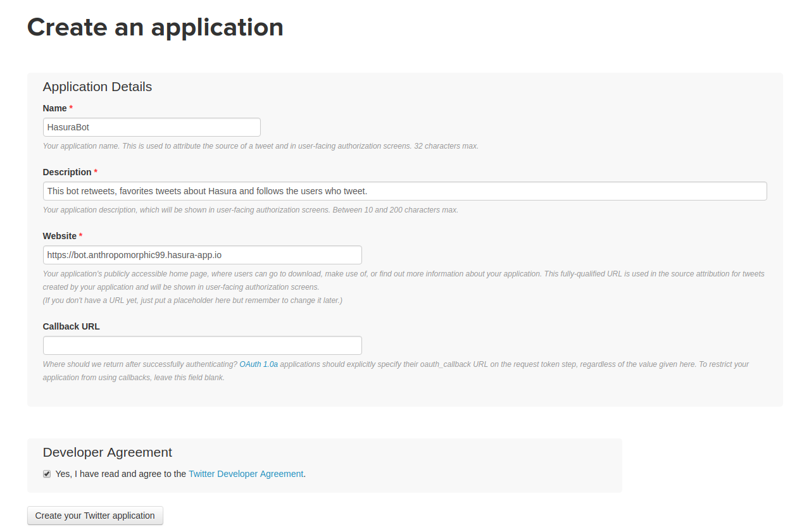Click the Description input field

pyautogui.click(x=405, y=191)
